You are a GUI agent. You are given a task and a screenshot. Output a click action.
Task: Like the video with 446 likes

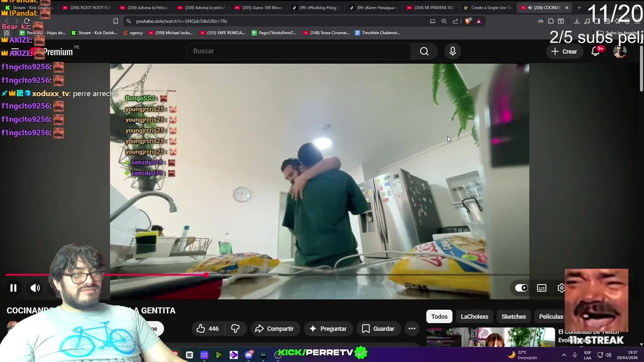click(208, 329)
